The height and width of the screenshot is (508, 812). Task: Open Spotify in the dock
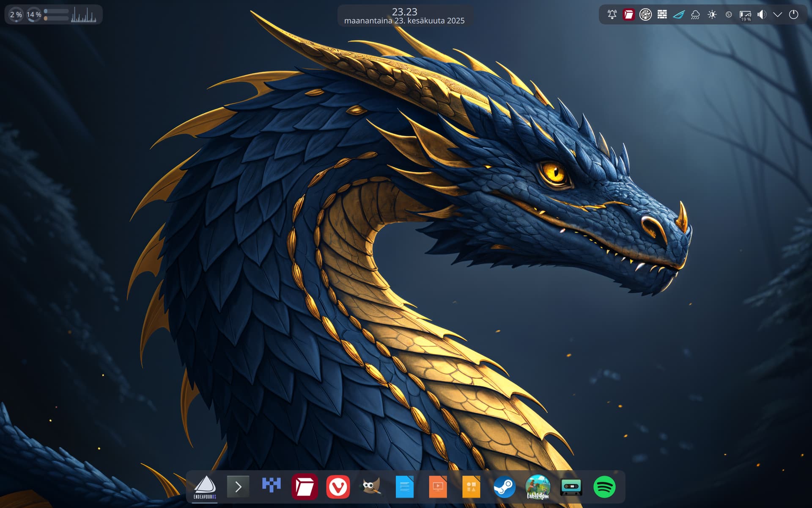604,487
